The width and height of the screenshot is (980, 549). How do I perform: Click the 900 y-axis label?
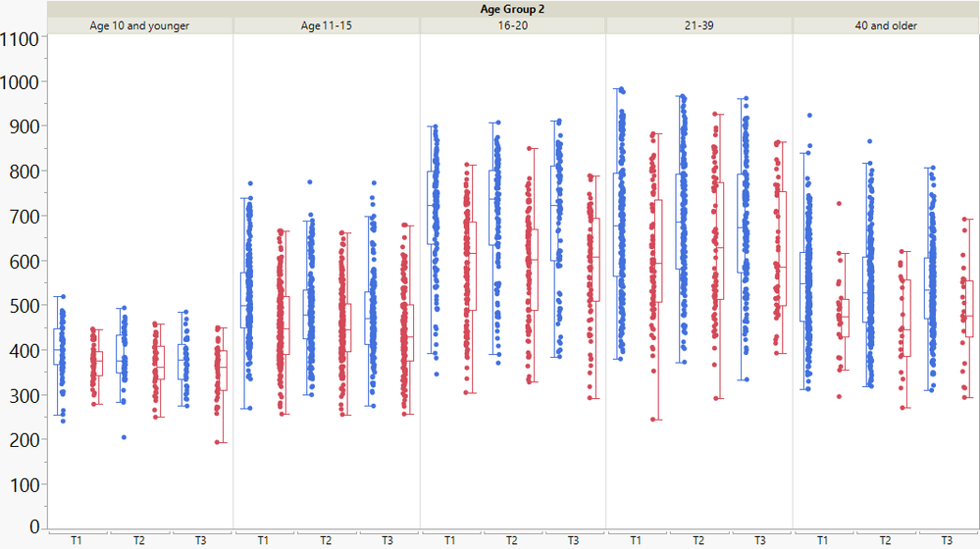(25, 126)
